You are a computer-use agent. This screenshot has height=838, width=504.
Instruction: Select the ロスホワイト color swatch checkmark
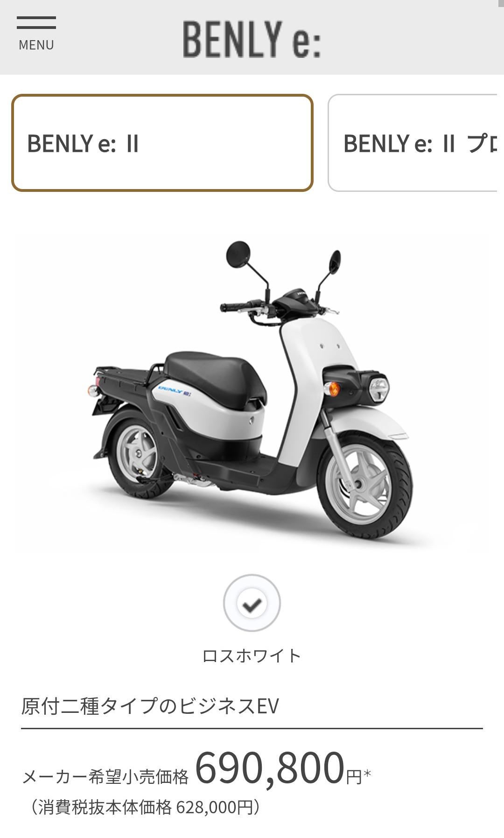[x=252, y=603]
